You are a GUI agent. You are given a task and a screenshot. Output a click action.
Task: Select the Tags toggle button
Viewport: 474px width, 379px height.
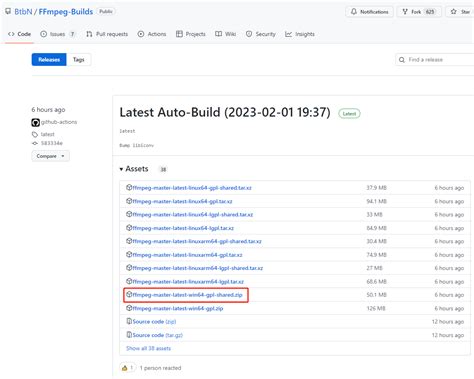tap(79, 60)
